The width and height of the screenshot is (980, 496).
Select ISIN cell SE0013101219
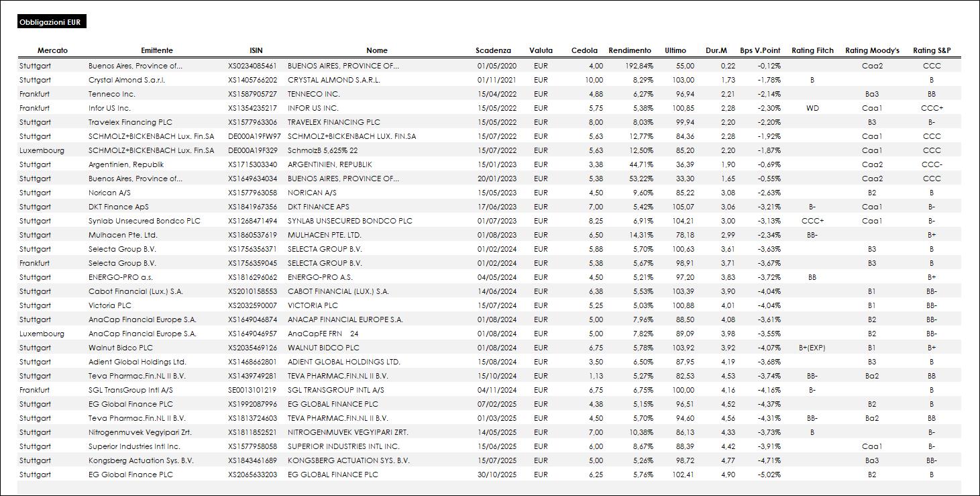coord(252,390)
